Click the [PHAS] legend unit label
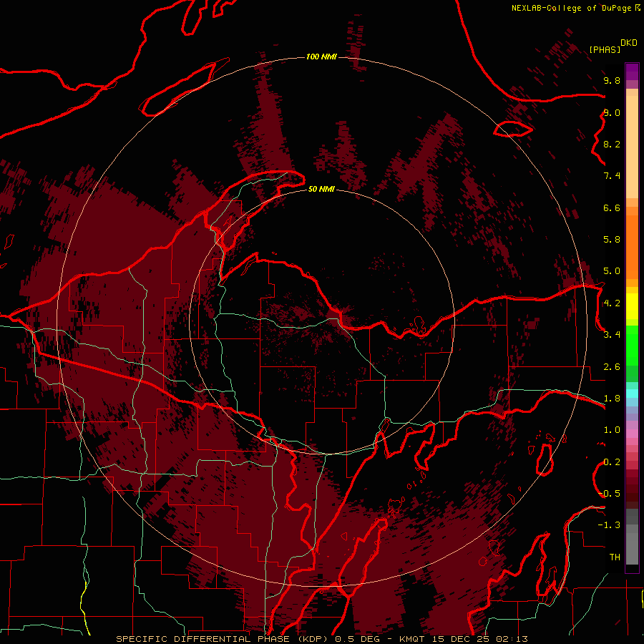The width and height of the screenshot is (644, 644). pos(605,49)
